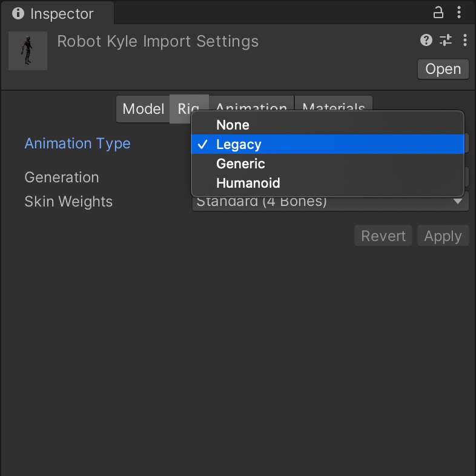Switch to the Animation tab

pos(251,104)
